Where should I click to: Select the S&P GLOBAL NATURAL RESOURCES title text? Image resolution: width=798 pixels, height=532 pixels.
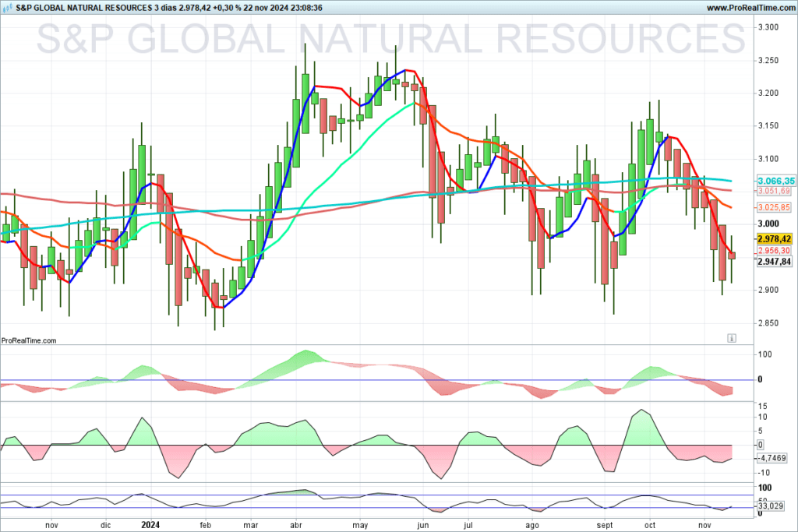click(x=84, y=8)
